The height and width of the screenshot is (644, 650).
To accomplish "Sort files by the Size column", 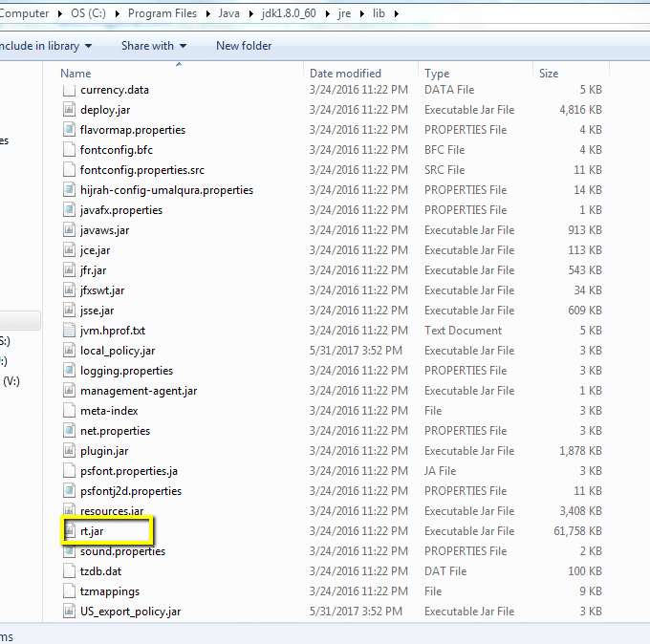I will [x=549, y=74].
